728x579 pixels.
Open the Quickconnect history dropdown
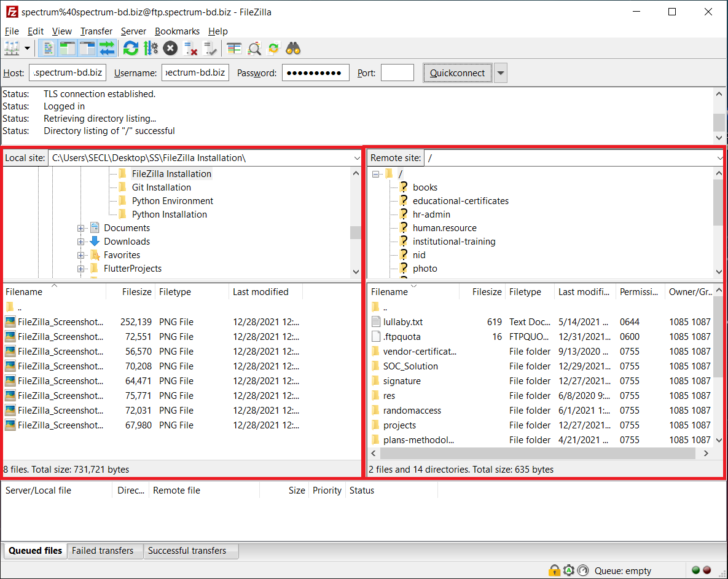tap(500, 73)
